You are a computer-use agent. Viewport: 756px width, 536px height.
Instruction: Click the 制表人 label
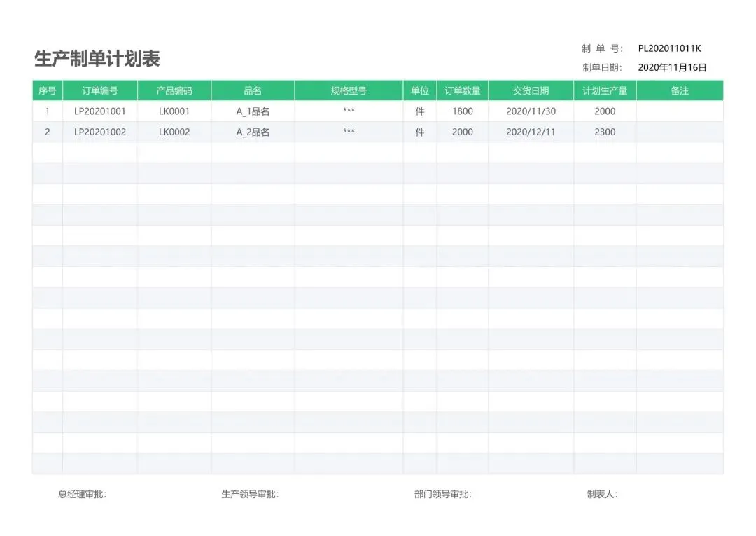click(x=602, y=494)
